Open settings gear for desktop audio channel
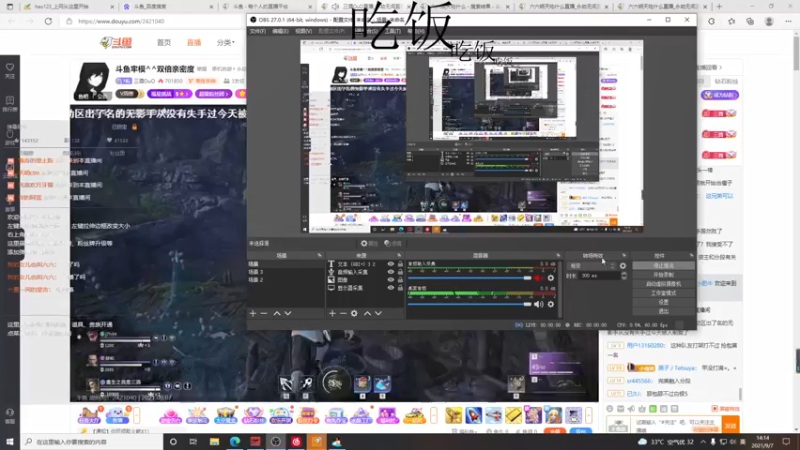 [551, 304]
